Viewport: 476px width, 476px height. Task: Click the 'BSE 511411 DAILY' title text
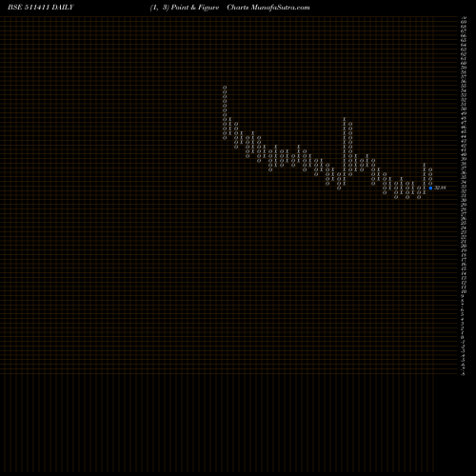tap(41, 8)
